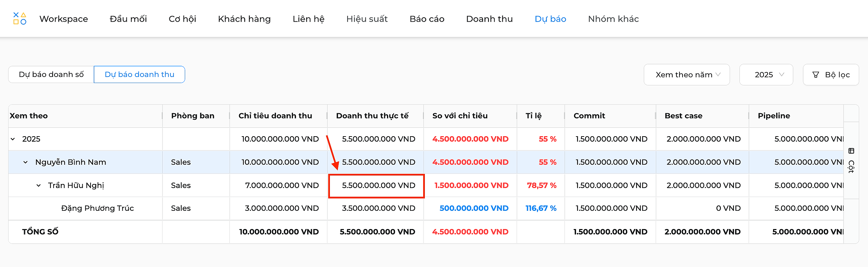Collapse the 2025 row chevron
Image resolution: width=868 pixels, height=267 pixels.
click(13, 139)
